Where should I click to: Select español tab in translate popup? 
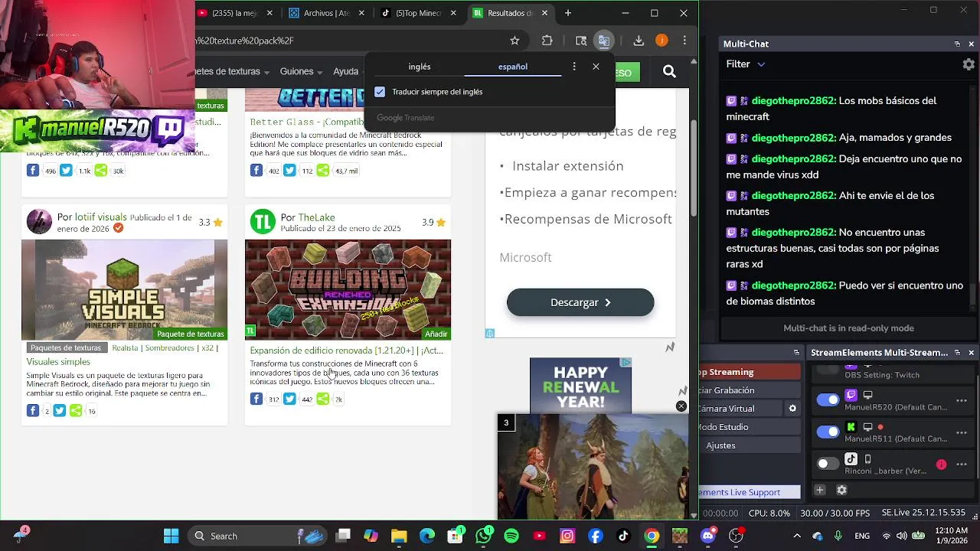tap(513, 67)
